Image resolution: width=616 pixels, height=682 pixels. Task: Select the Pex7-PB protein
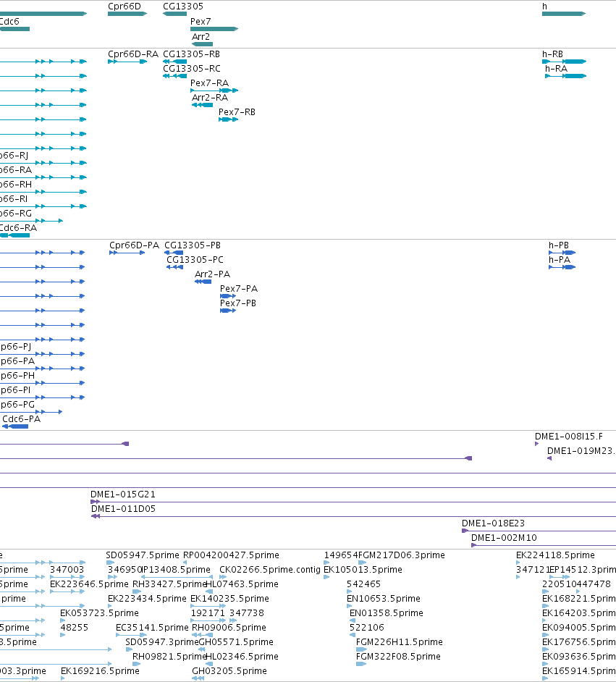point(228,311)
